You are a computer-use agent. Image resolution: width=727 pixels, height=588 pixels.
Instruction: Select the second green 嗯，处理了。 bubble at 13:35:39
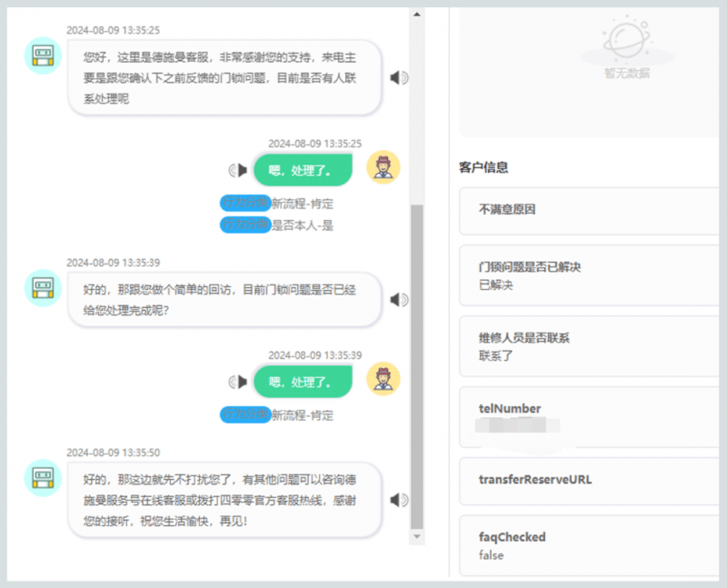pyautogui.click(x=303, y=382)
